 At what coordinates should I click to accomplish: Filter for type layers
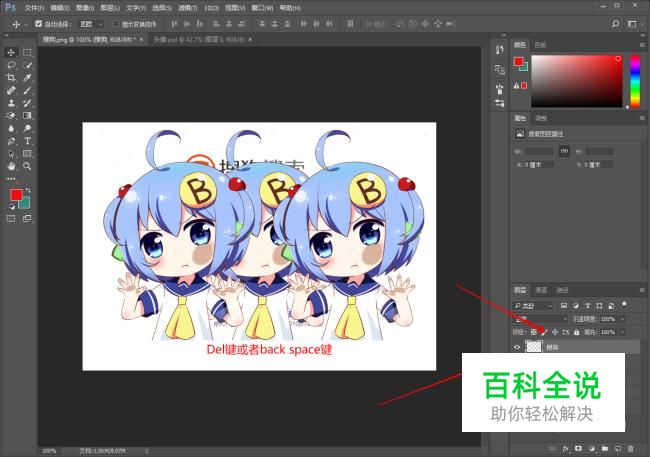pyautogui.click(x=587, y=306)
